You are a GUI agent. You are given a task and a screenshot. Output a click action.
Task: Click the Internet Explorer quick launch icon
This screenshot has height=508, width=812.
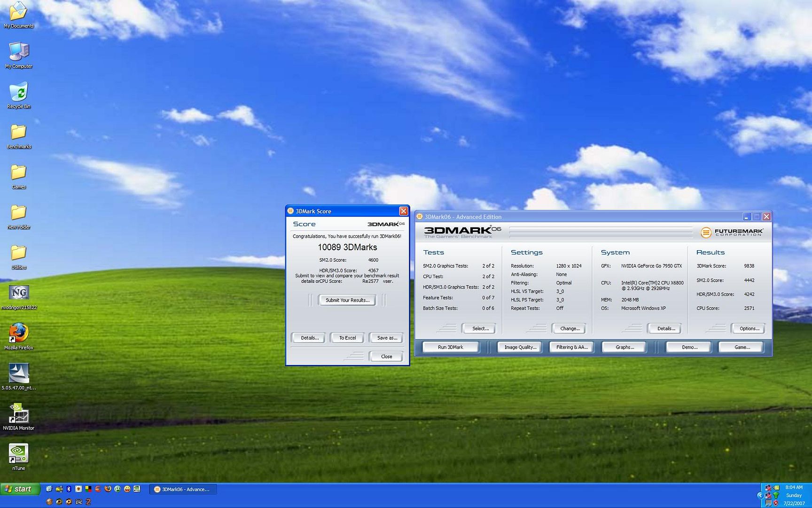[49, 489]
